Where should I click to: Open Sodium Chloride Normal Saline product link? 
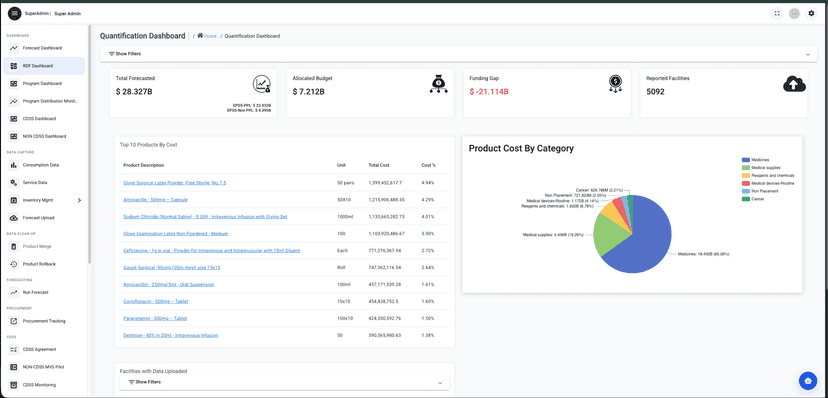click(206, 216)
